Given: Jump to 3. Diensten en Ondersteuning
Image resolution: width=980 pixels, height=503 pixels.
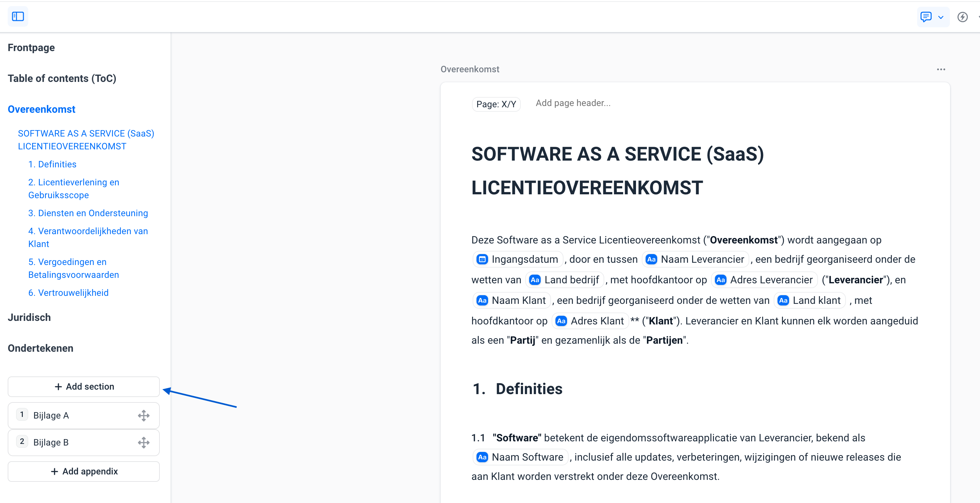Looking at the screenshot, I should [x=88, y=213].
